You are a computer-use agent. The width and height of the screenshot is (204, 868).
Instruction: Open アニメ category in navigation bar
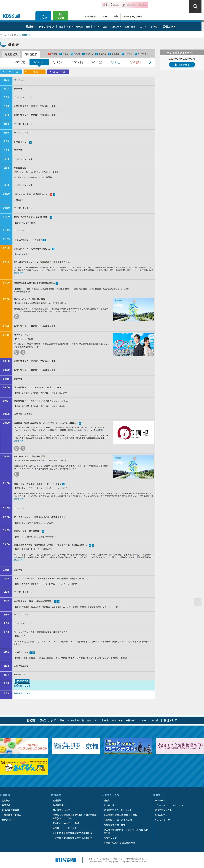coord(97,27)
